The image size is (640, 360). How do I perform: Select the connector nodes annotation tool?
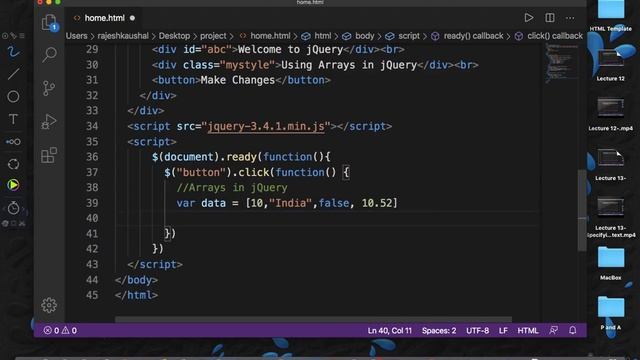click(13, 142)
